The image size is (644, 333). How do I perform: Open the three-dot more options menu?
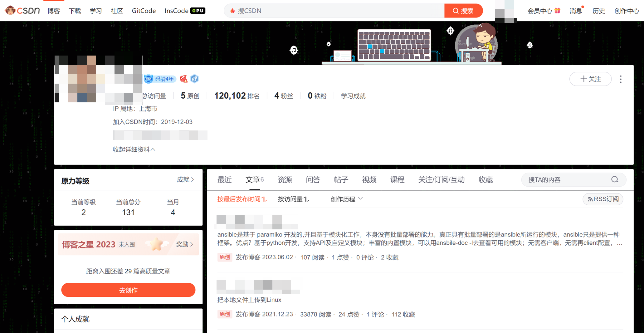[x=621, y=79]
